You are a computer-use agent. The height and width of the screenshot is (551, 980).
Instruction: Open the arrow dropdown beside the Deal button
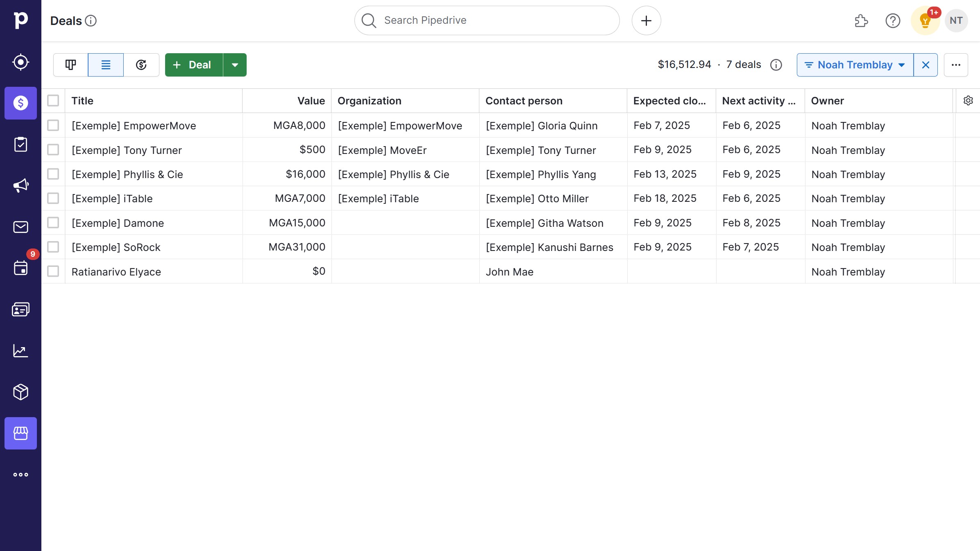click(235, 65)
